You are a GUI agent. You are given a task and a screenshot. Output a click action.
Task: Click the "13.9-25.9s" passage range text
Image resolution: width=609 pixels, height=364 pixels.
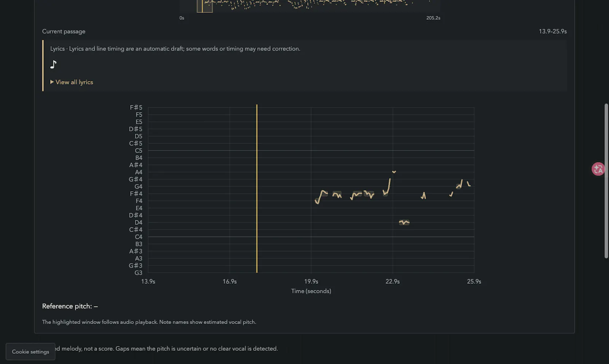553,32
